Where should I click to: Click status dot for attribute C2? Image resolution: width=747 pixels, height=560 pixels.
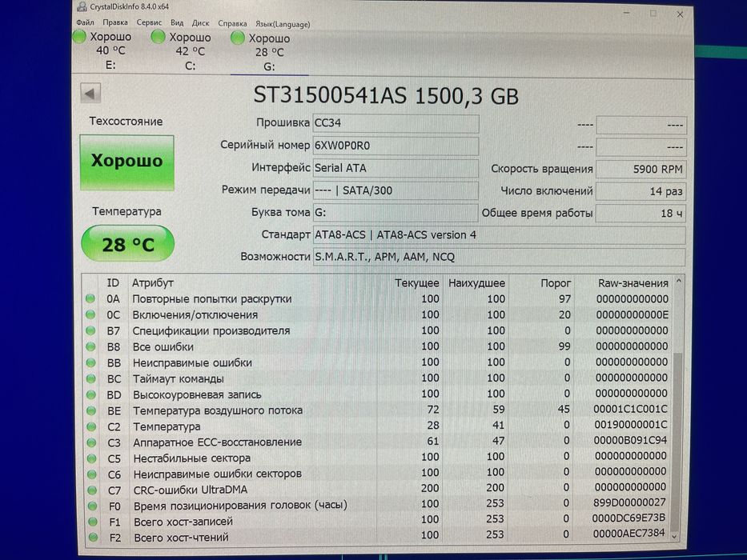pos(91,426)
